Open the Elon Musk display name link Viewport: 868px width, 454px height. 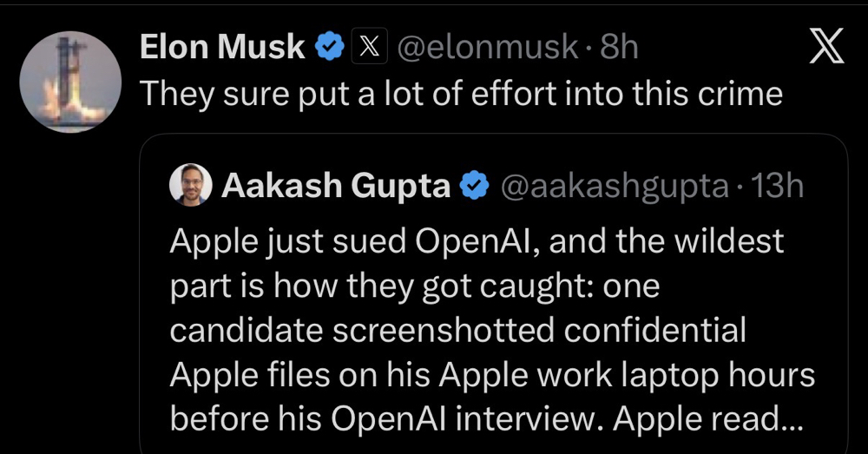pos(222,47)
